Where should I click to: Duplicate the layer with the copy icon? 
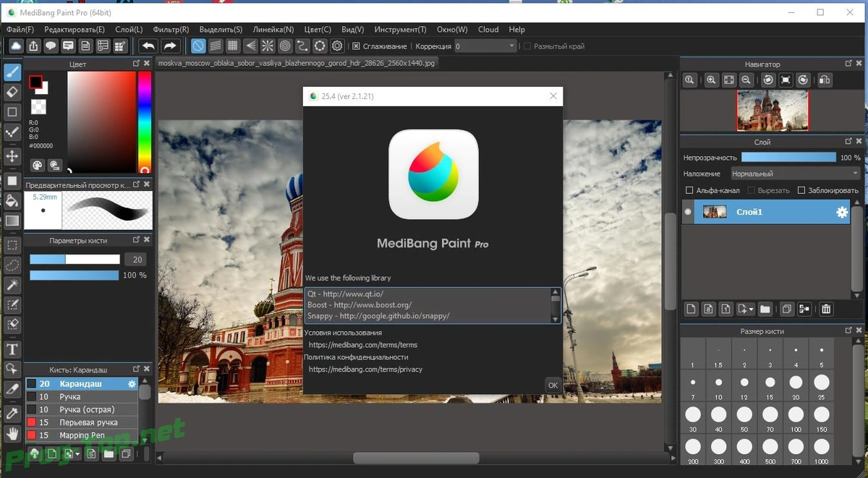tap(787, 309)
